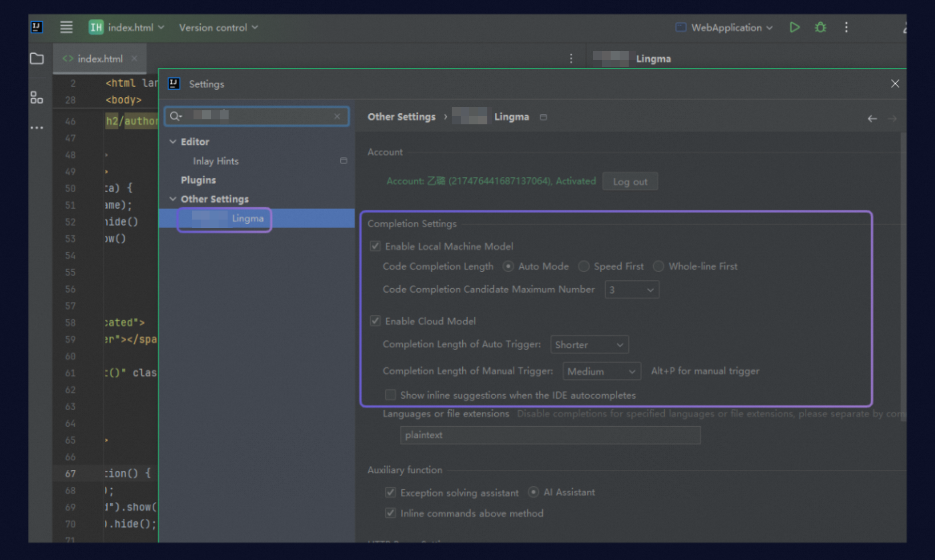Toggle Enable Local Machine Model checkbox

coord(375,246)
